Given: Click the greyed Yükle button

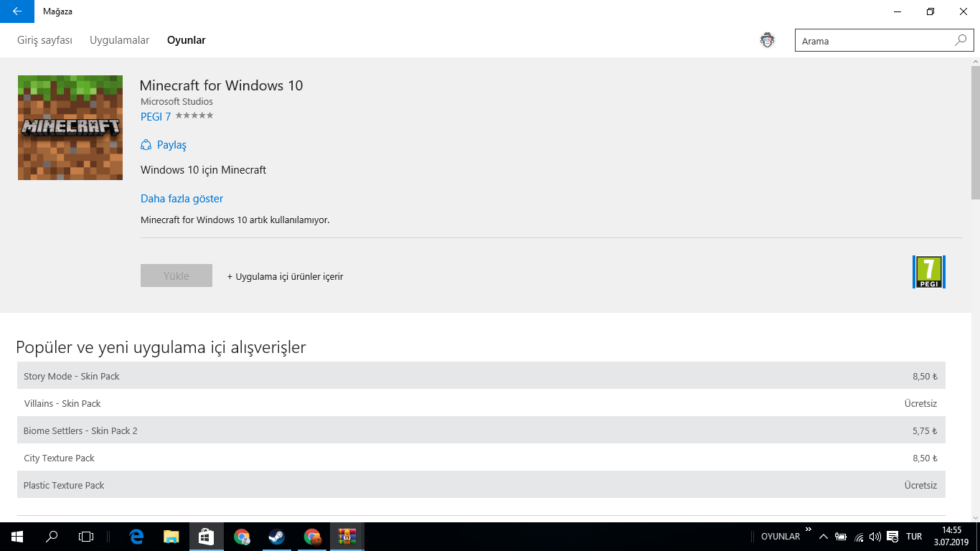Looking at the screenshot, I should [x=176, y=275].
